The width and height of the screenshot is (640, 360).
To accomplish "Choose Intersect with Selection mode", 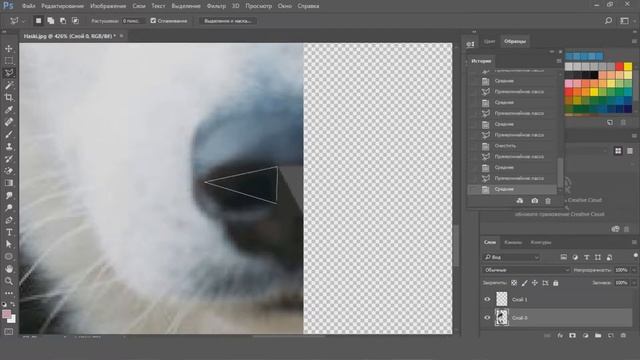I will coord(76,21).
